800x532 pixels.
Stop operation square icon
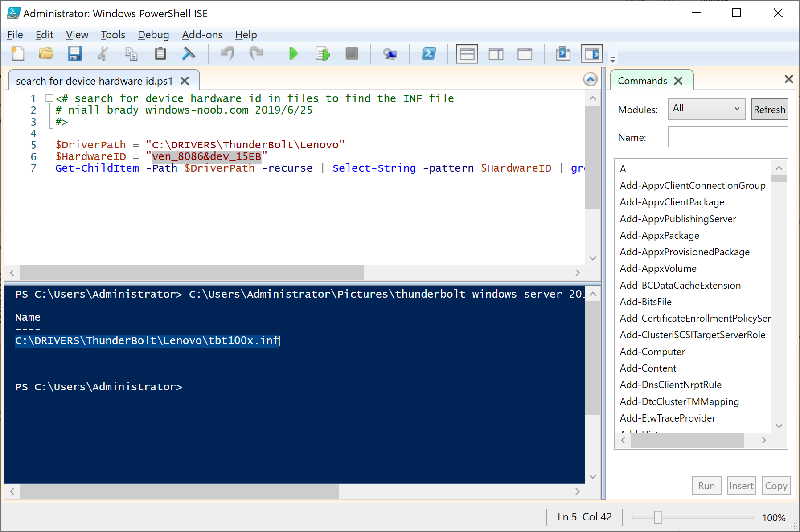352,54
